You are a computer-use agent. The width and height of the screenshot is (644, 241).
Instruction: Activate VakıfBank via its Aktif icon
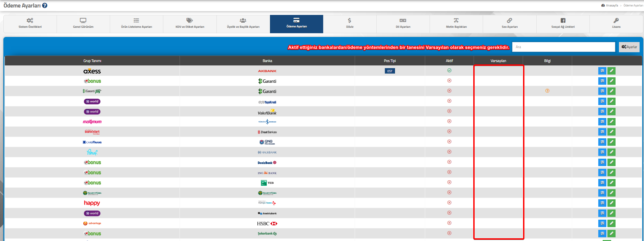[449, 111]
